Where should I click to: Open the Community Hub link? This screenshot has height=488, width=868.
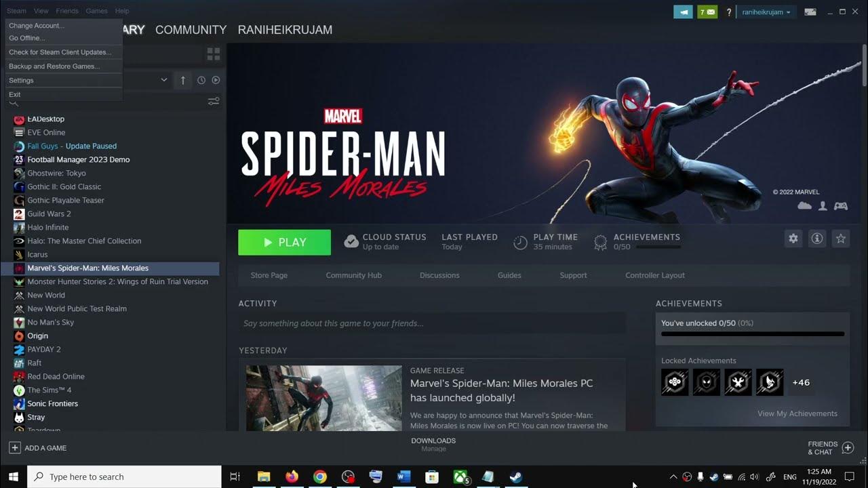pos(353,275)
